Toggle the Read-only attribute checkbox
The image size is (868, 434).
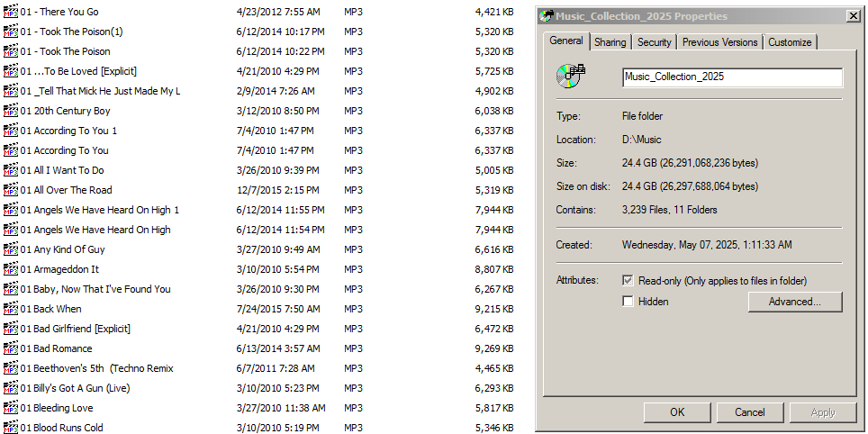tap(628, 281)
